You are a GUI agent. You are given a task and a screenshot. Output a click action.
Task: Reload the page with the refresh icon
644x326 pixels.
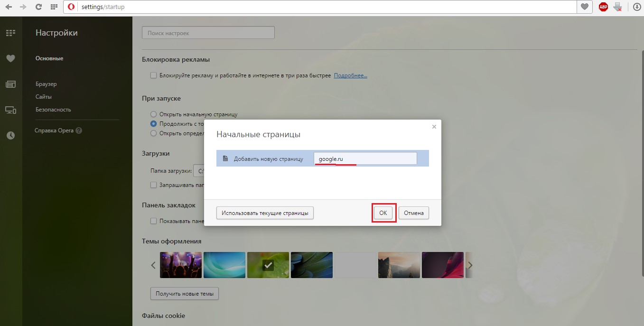[39, 7]
